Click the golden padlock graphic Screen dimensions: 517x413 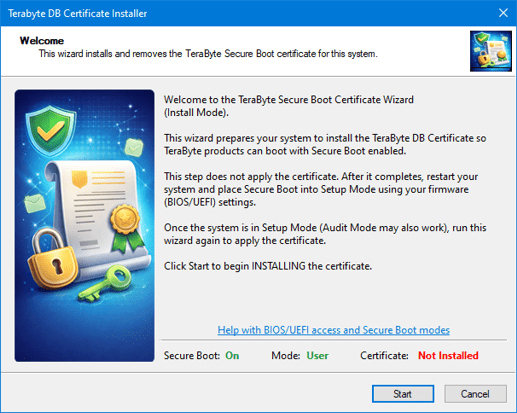[x=52, y=260]
